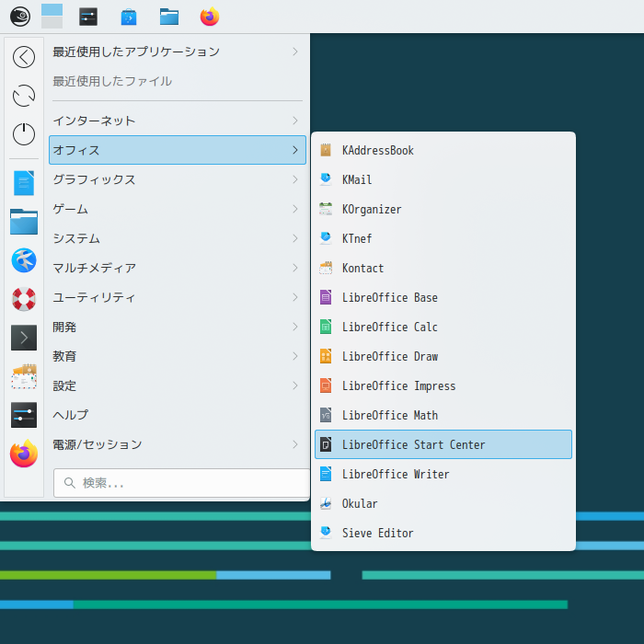
Task: Expand マルチメディア category chevron
Action: click(x=295, y=268)
